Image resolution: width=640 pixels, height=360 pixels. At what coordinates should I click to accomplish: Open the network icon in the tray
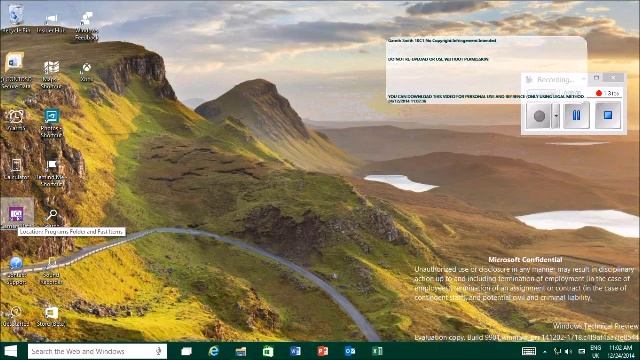(557, 351)
